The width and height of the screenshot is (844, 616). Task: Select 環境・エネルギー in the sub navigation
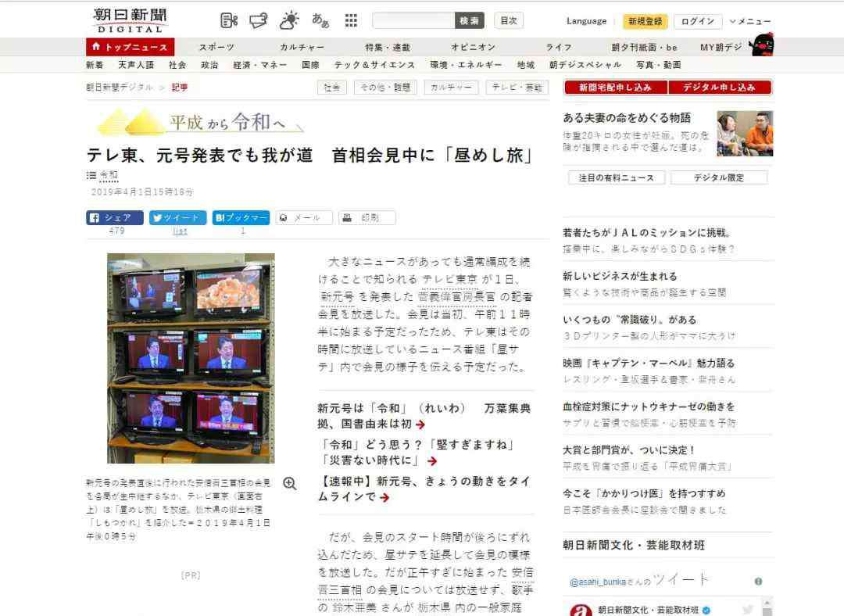466,65
